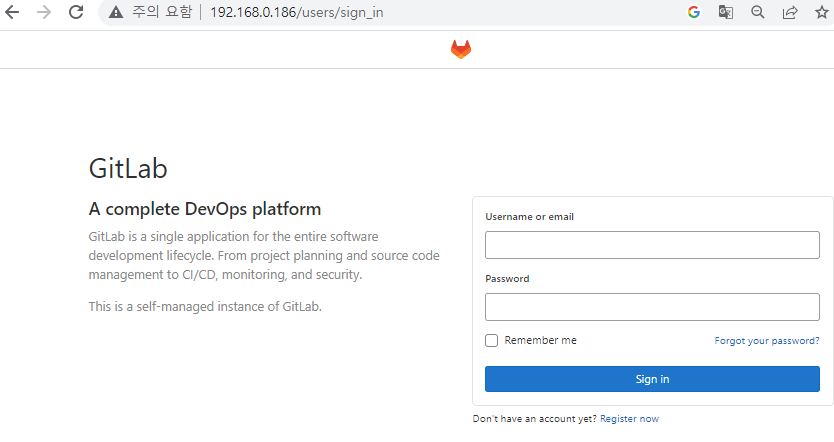Click "Don't have an account yet?" text
The height and width of the screenshot is (442, 834).
535,419
